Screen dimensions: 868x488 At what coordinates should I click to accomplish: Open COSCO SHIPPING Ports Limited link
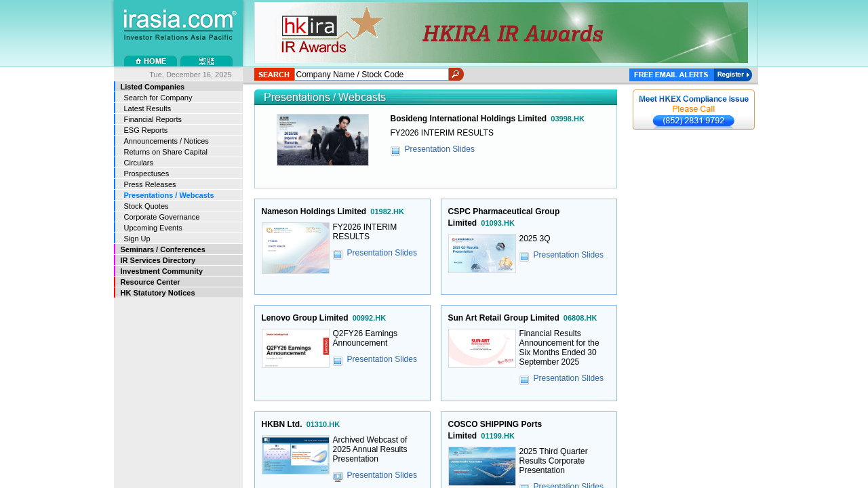[x=494, y=430]
